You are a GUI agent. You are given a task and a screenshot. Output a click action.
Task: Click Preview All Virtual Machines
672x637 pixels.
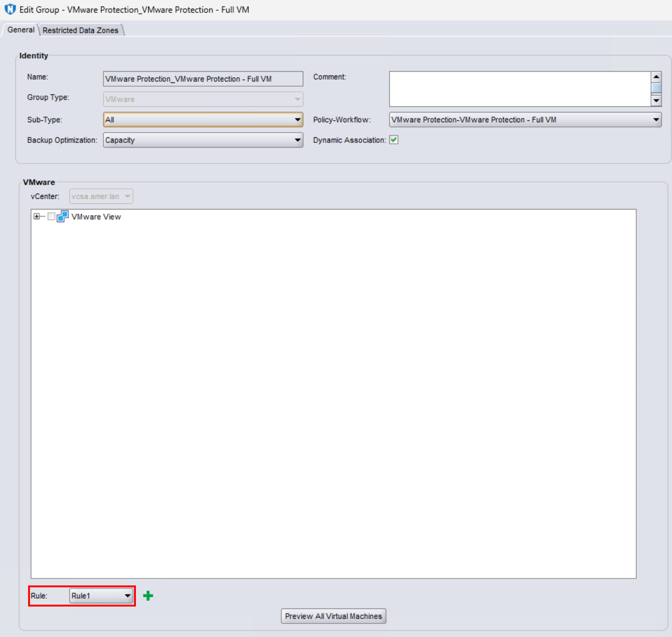(333, 616)
